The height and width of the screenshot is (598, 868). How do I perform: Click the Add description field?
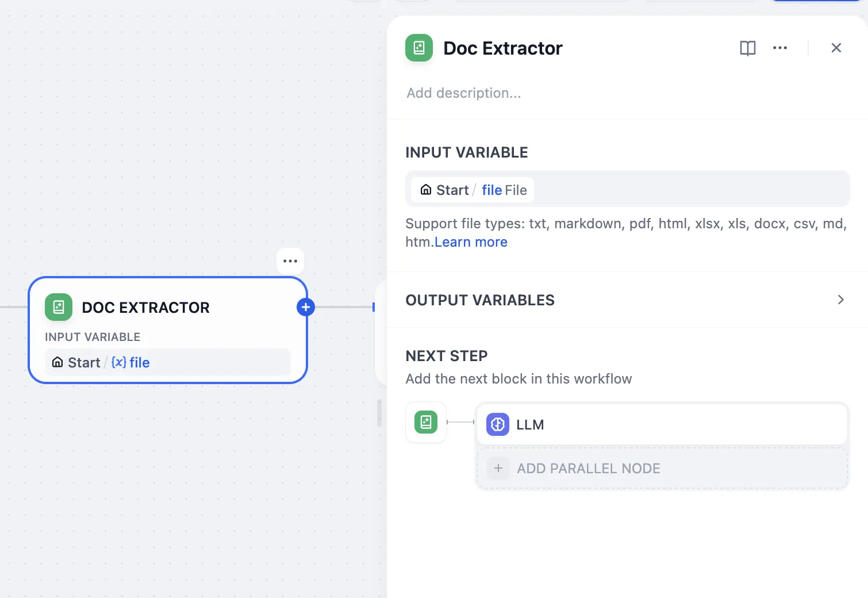coord(464,93)
